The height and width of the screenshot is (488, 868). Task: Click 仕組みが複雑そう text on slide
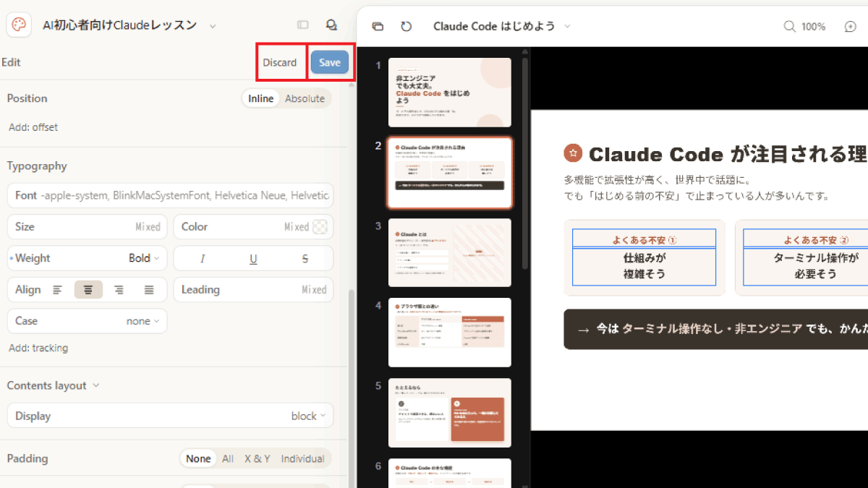point(644,266)
